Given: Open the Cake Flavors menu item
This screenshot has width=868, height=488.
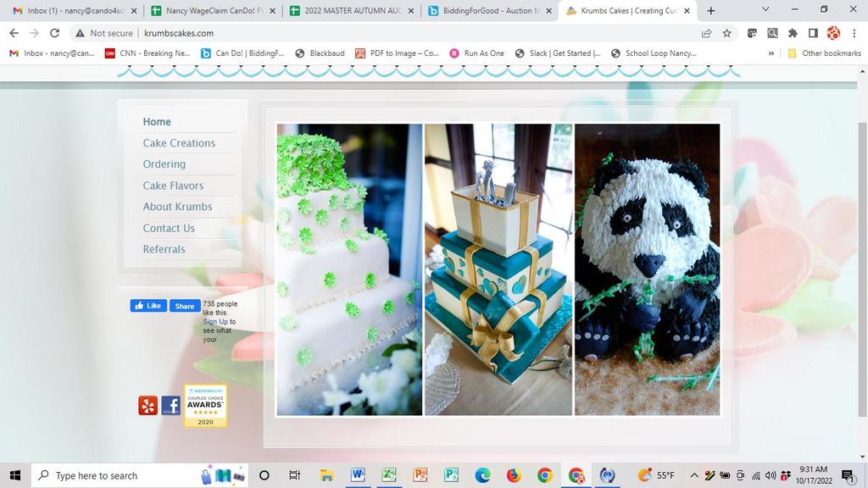Looking at the screenshot, I should click(x=173, y=186).
